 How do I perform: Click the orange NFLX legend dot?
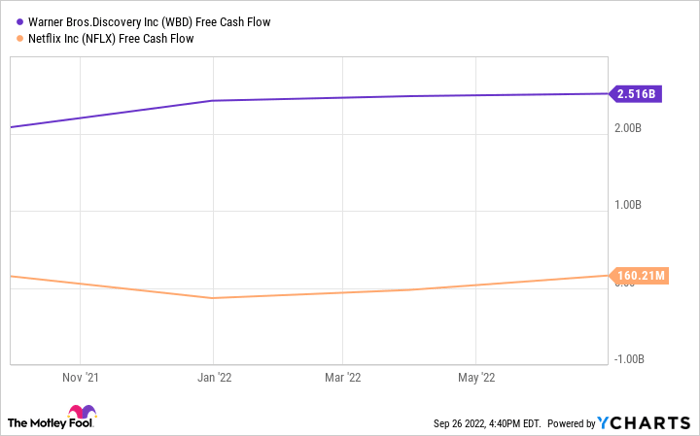click(20, 39)
